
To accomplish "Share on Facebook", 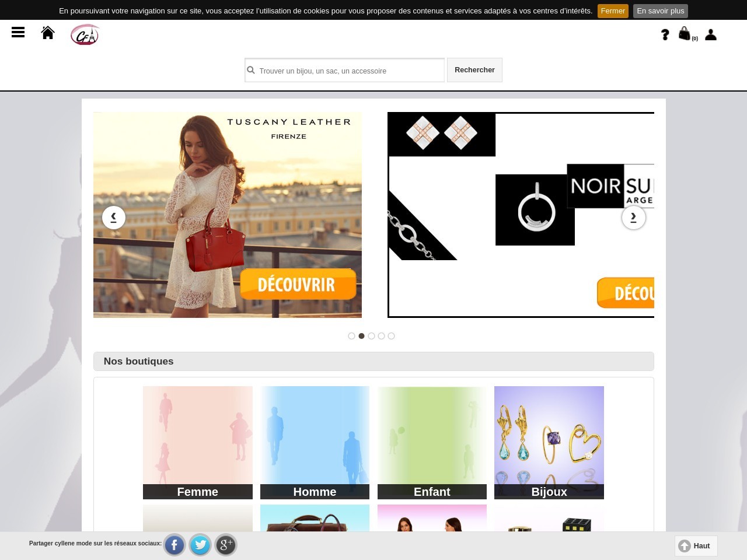I will 174,545.
